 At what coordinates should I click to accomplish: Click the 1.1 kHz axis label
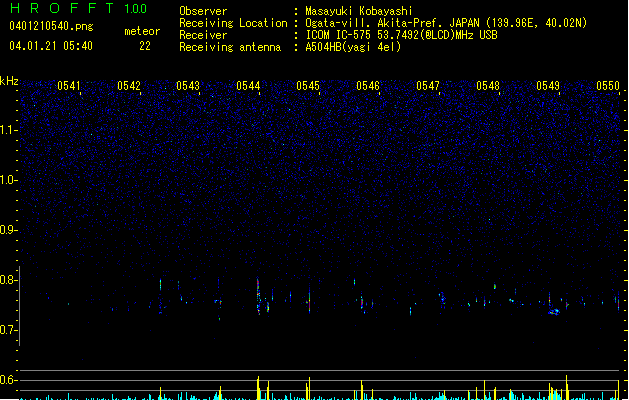coord(8,130)
